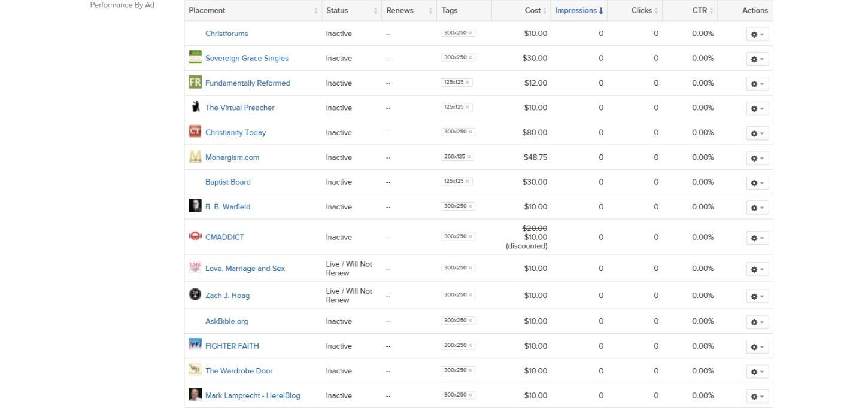Open the actions gear menu for Baptist Board
This screenshot has height=408, width=868.
coord(757,183)
